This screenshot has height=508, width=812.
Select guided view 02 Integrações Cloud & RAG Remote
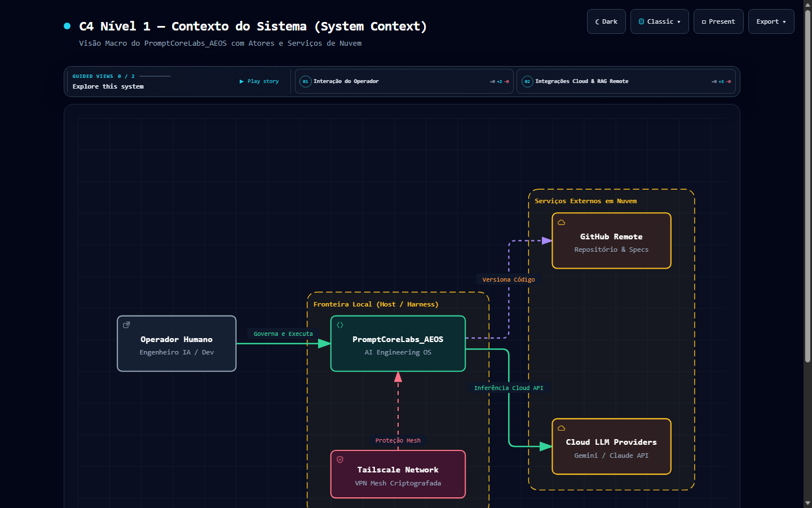[x=626, y=81]
